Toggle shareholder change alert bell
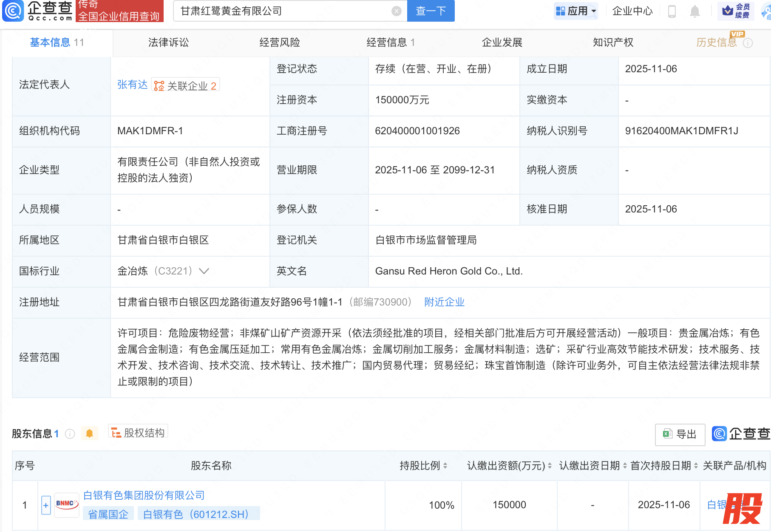The height and width of the screenshot is (532, 771). coord(89,433)
